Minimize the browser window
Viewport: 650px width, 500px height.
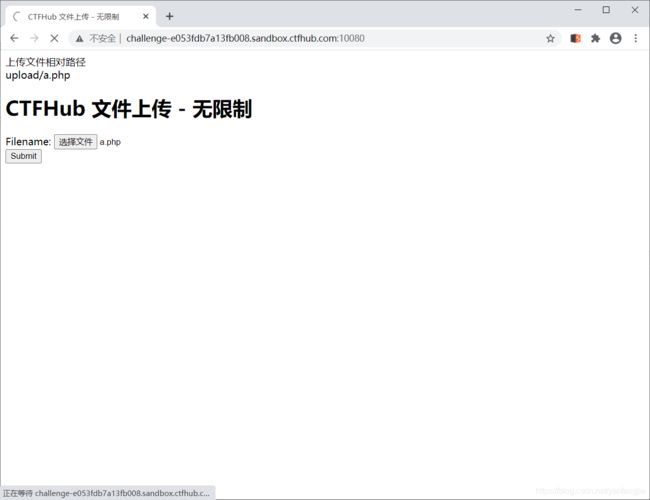(578, 10)
